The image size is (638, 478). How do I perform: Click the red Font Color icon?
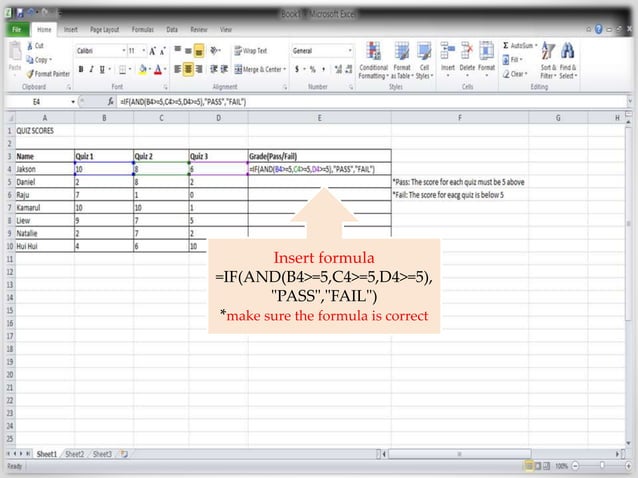pos(158,70)
